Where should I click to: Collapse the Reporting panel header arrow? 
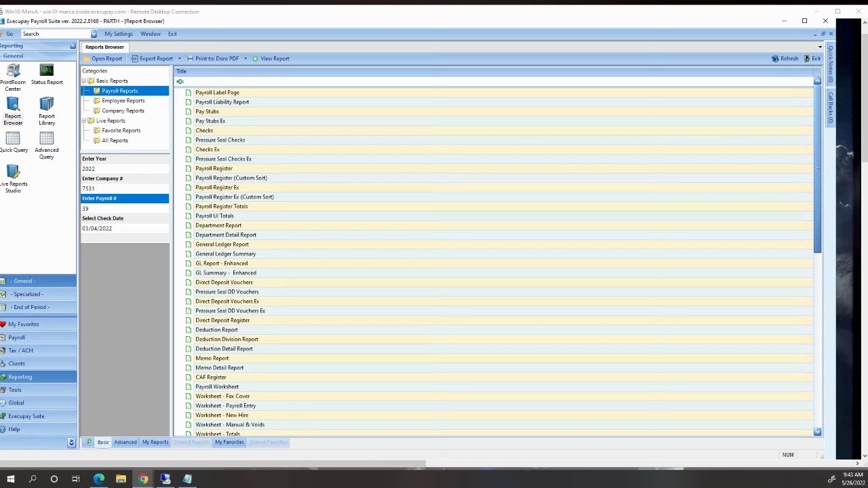(73, 46)
